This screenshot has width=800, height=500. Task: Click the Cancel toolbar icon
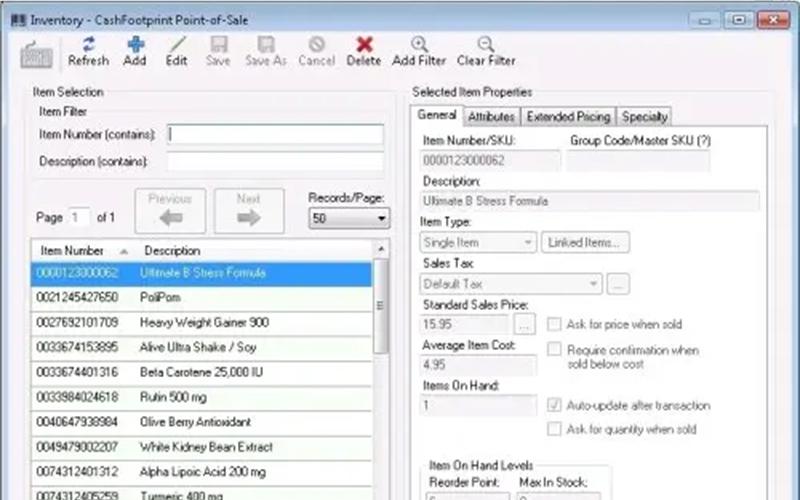316,52
